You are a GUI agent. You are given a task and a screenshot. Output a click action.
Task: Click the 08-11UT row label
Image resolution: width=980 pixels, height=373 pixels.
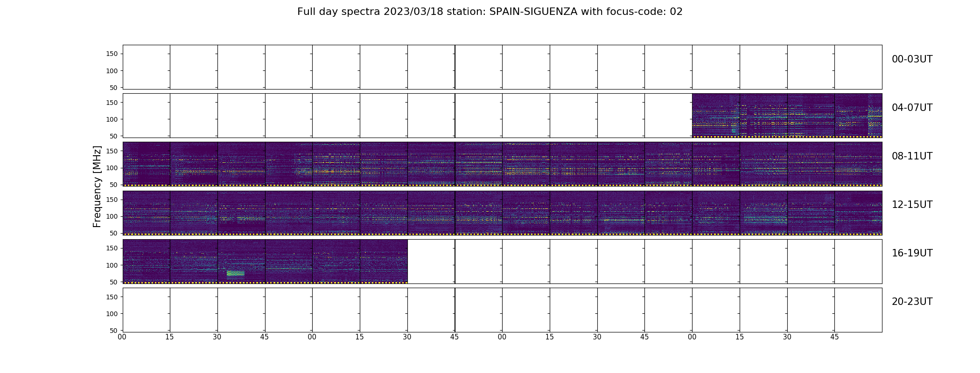click(x=912, y=156)
